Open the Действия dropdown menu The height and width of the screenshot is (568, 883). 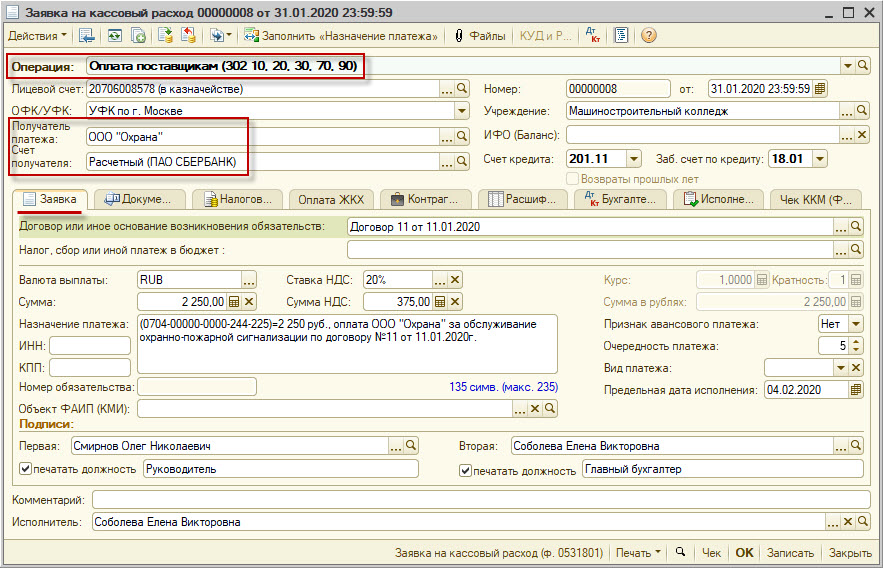38,36
